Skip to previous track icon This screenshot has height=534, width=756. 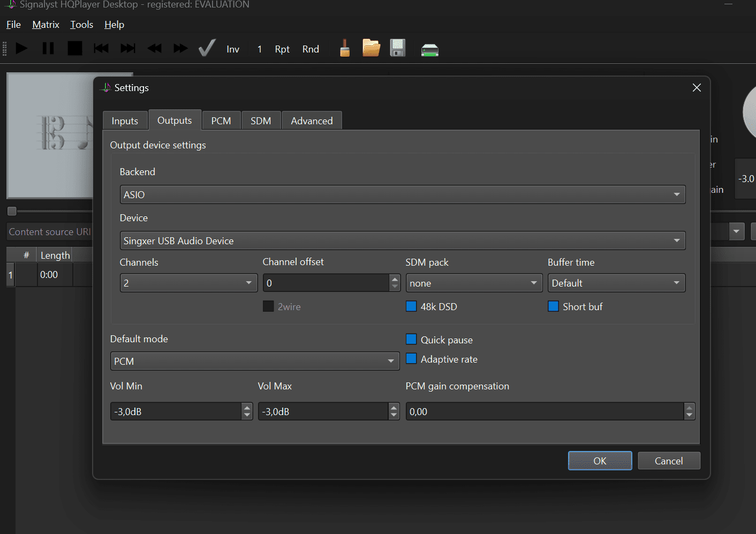tap(101, 49)
